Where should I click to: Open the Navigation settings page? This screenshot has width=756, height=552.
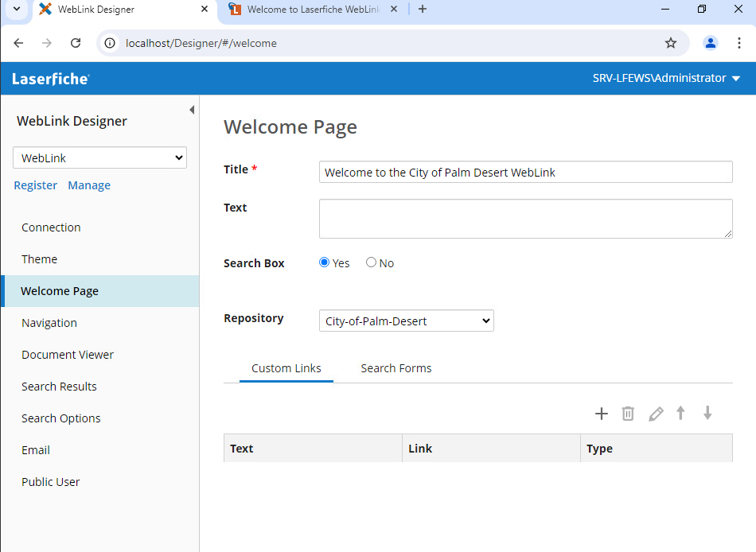coord(49,323)
